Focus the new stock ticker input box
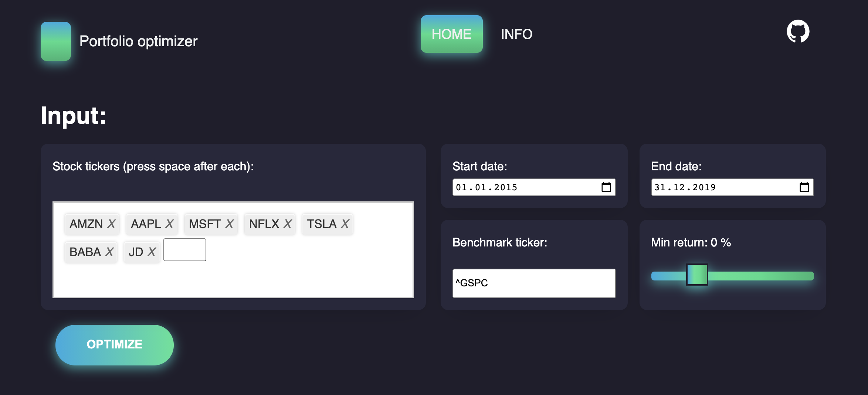Image resolution: width=868 pixels, height=395 pixels. coord(185,250)
